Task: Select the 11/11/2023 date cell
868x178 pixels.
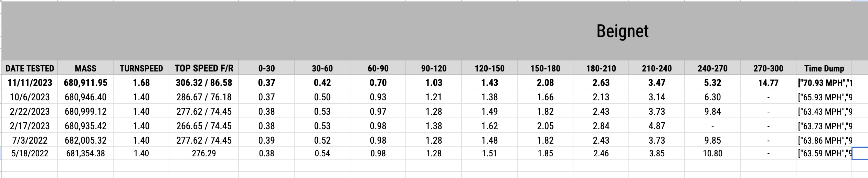Action: pos(30,82)
